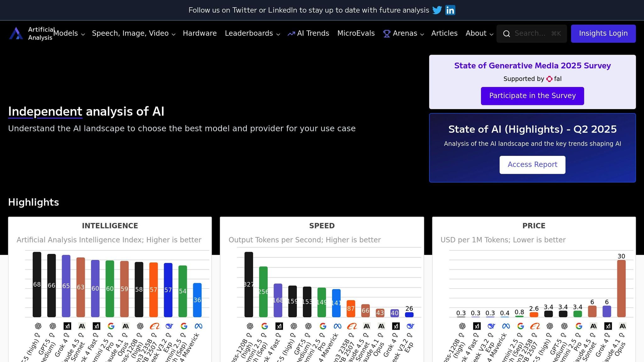The width and height of the screenshot is (644, 362).
Task: Click the search magnifier icon
Action: [x=506, y=34]
